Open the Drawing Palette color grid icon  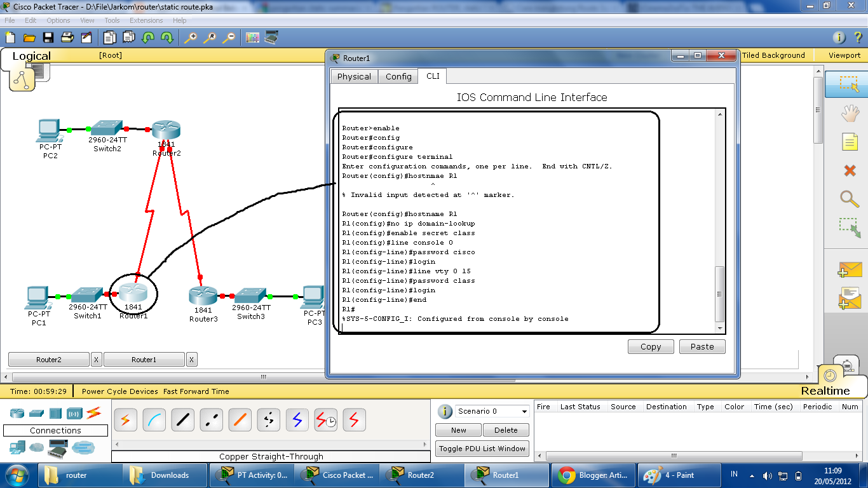[252, 37]
